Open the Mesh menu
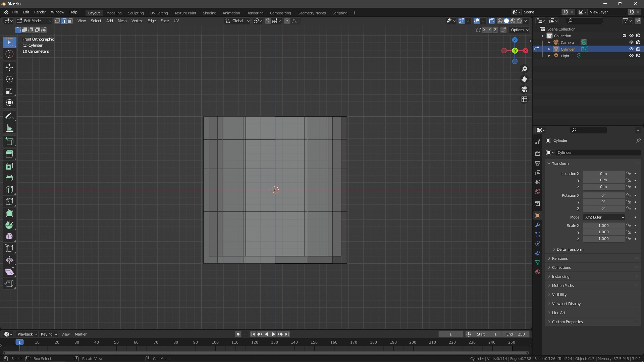This screenshot has width=644, height=362. pos(122,21)
